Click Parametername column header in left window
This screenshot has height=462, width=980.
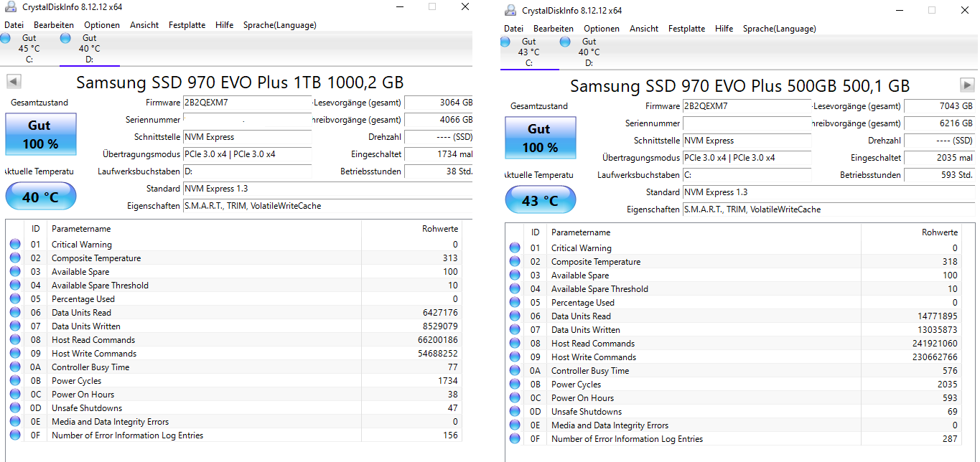205,229
